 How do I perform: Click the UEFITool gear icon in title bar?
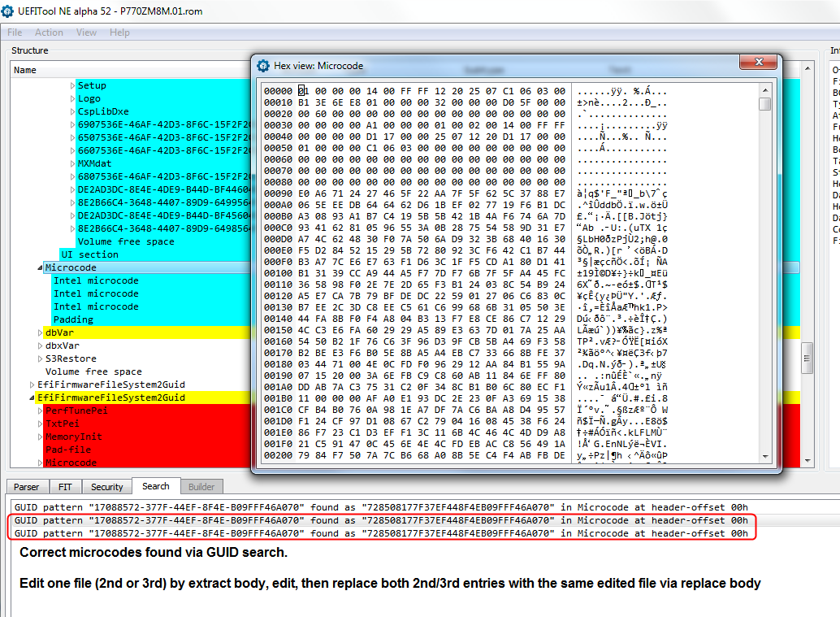tap(7, 11)
